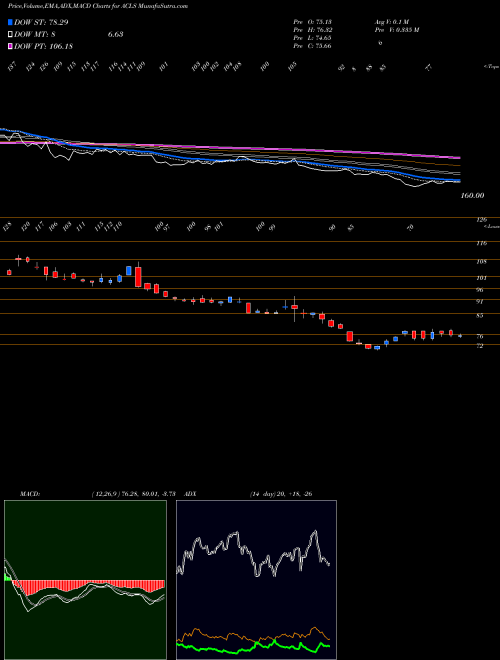Click the ADX (14 day) values text

tap(281, 494)
